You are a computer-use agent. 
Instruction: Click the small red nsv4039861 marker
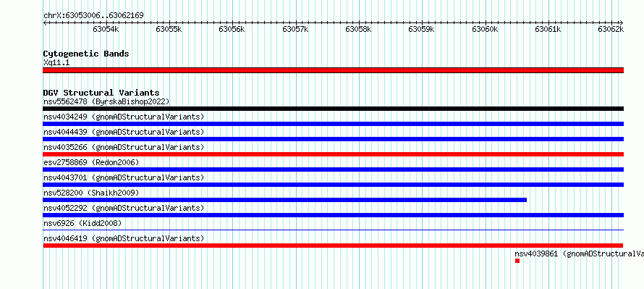(x=517, y=261)
